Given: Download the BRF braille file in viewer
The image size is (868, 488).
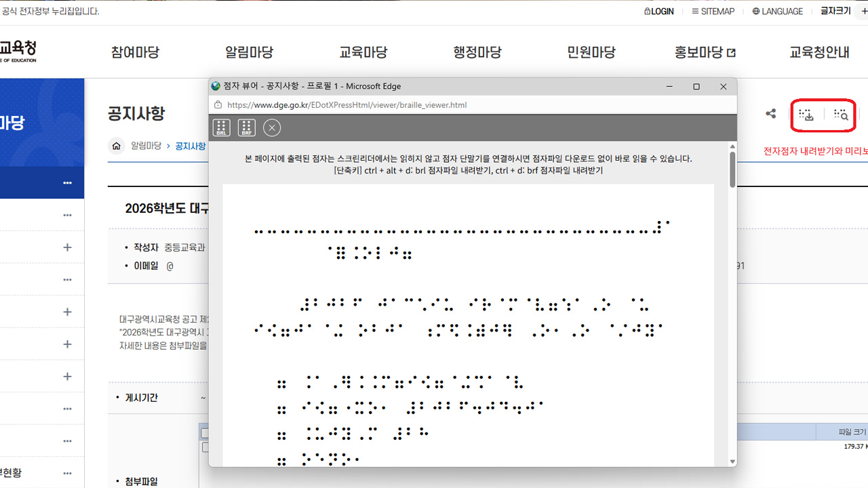Looking at the screenshot, I should (246, 127).
